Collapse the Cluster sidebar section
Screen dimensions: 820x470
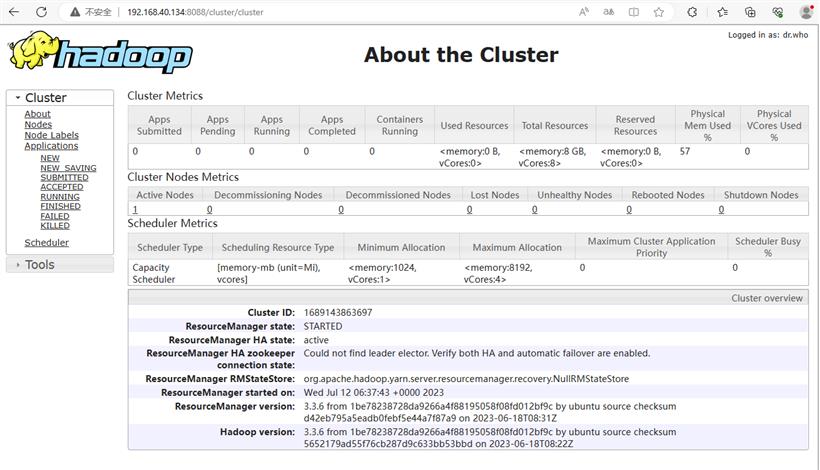(60, 98)
